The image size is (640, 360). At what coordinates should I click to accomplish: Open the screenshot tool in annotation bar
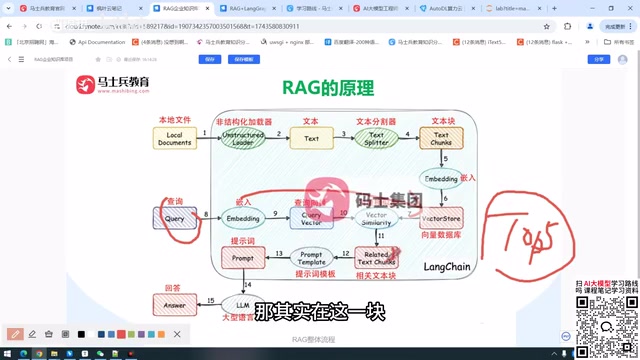[x=65, y=334]
